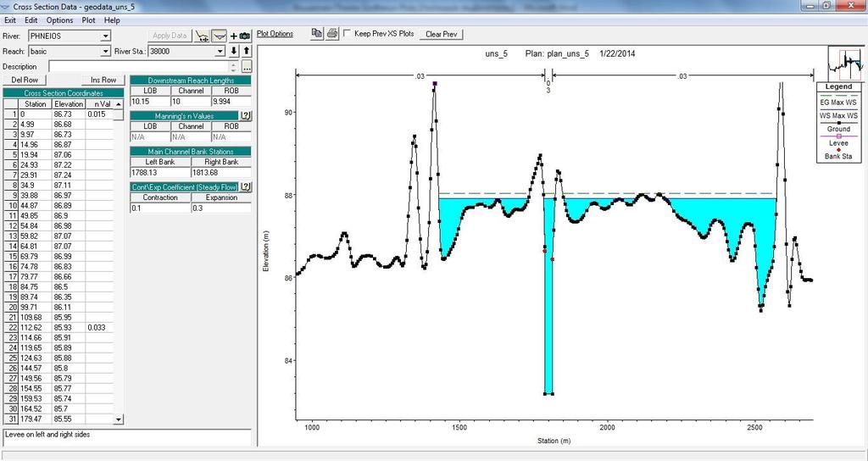
Task: Click the Ground legend entry
Action: point(838,127)
